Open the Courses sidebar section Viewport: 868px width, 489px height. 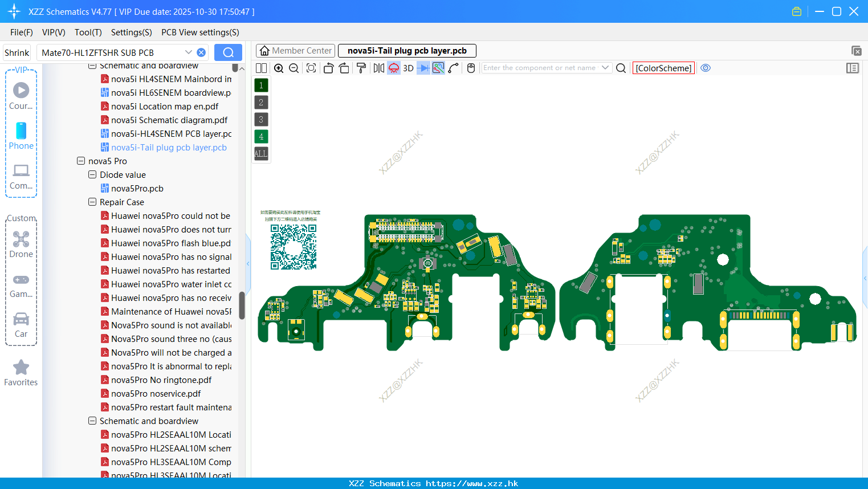tap(21, 96)
